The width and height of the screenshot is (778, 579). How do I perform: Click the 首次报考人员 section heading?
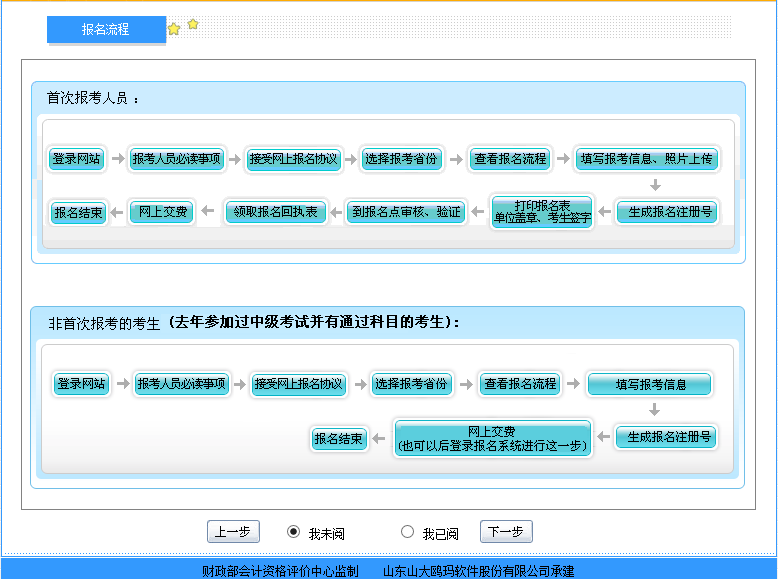[91, 98]
